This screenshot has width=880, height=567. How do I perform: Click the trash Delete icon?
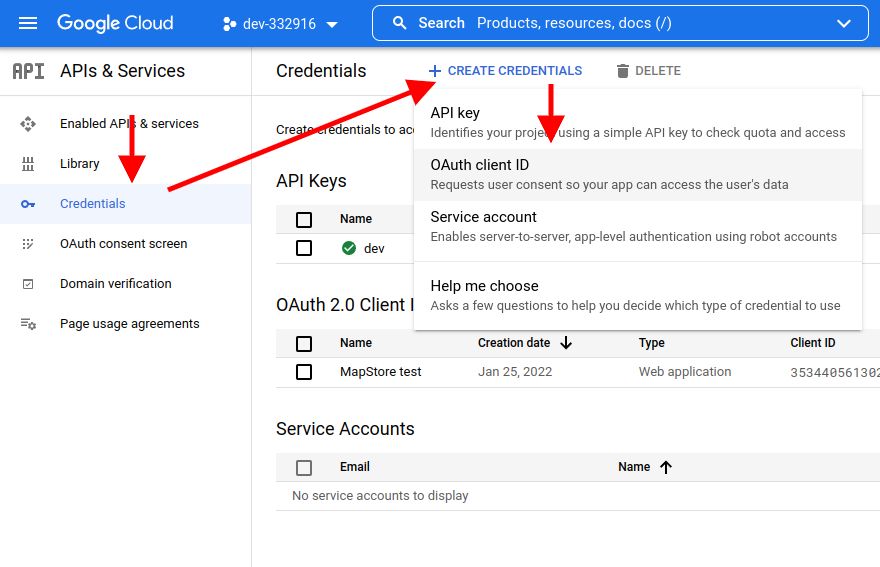tap(623, 71)
